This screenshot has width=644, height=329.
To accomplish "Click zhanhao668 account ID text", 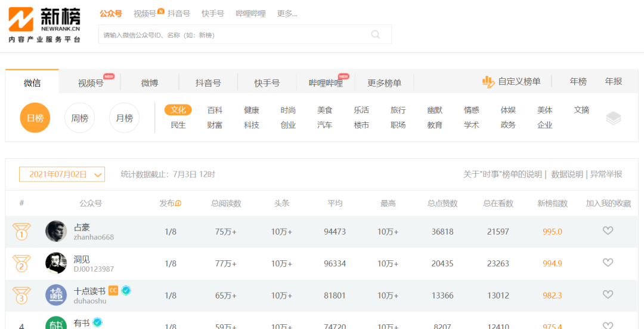I will [x=94, y=237].
